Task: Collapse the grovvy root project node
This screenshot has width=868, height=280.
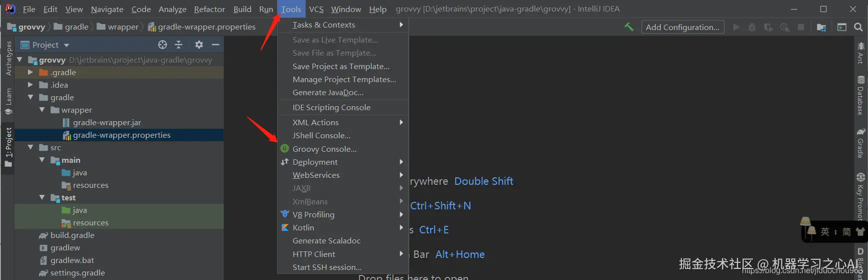Action: tap(20, 60)
